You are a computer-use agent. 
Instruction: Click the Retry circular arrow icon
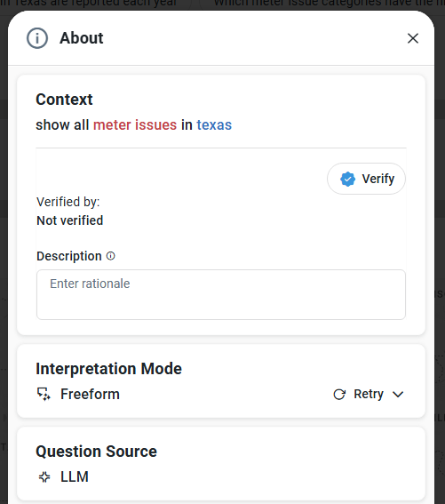(x=339, y=395)
